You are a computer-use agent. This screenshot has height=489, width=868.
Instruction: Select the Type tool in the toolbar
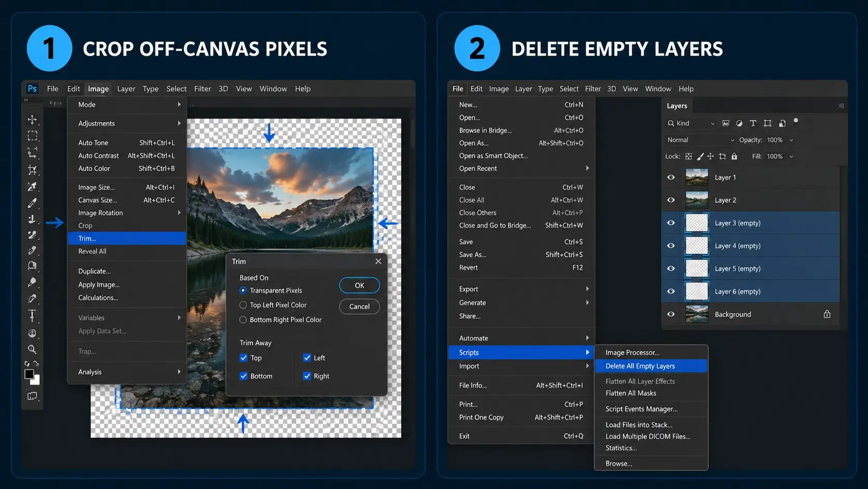(x=32, y=315)
